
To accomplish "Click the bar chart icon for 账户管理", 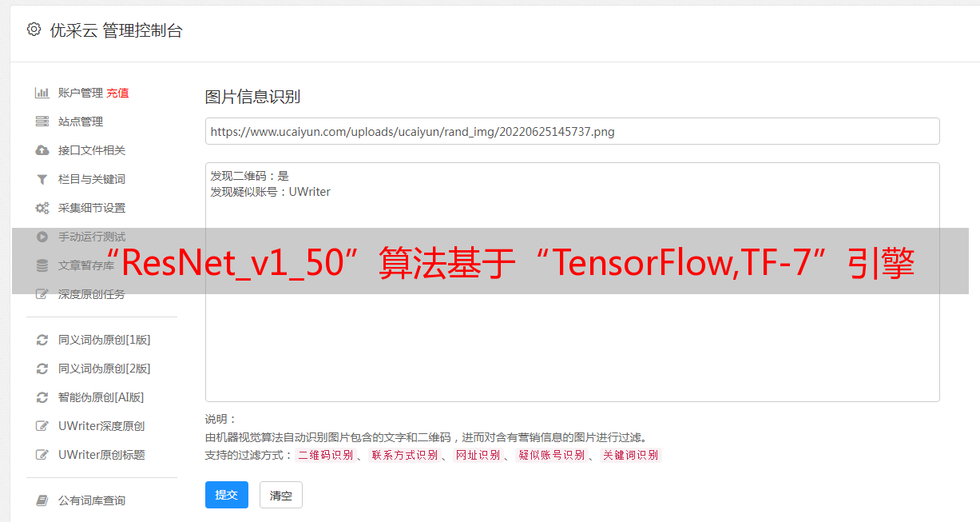I will [x=42, y=93].
